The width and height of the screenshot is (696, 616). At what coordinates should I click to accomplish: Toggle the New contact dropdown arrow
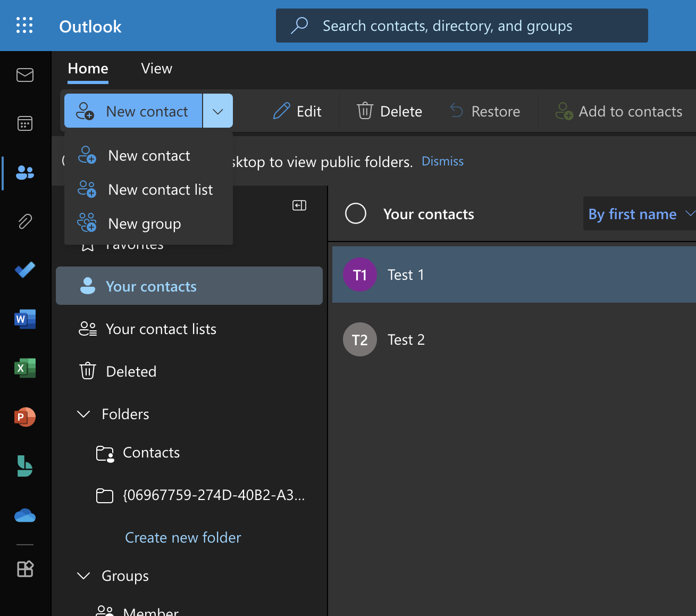(218, 111)
